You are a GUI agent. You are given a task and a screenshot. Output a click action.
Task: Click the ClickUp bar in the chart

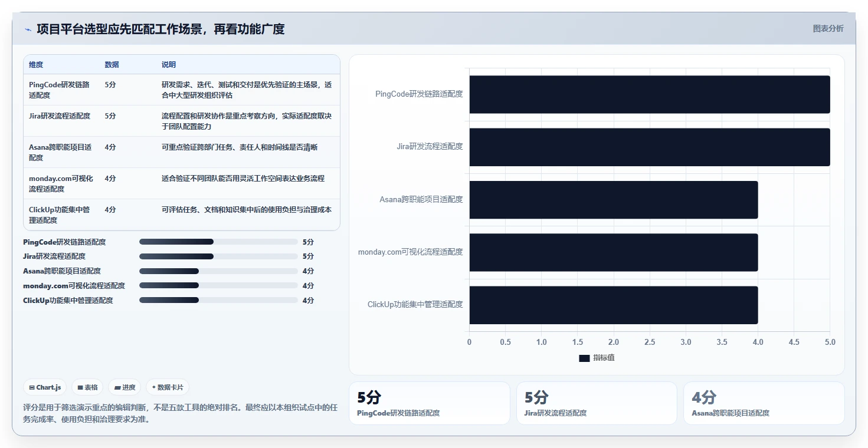pos(614,305)
